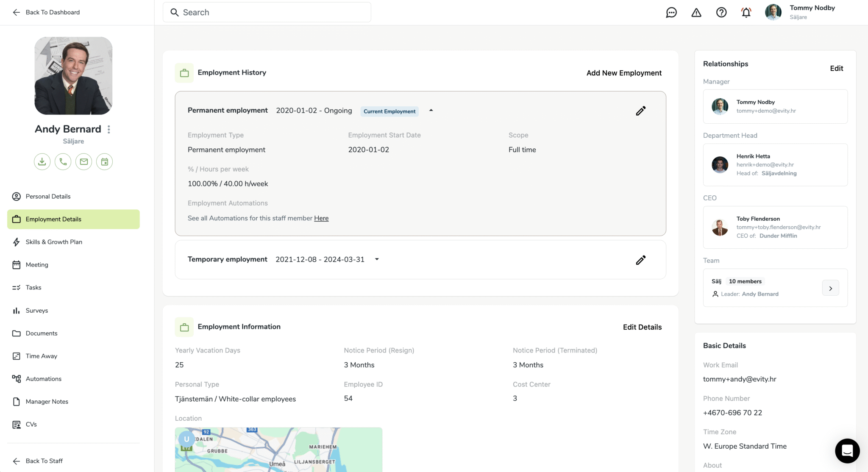The image size is (868, 472).
Task: Click the Umeå location map thumbnail
Action: [278, 449]
